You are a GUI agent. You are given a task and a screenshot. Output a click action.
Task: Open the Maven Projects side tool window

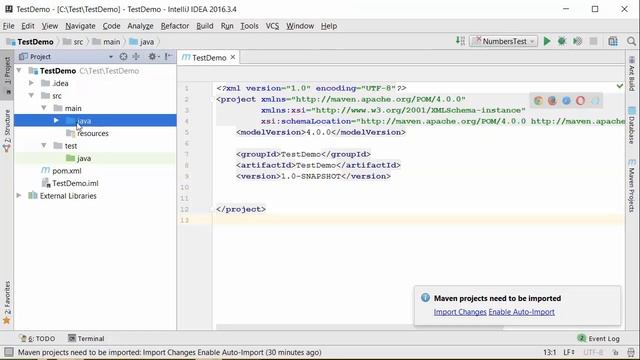pyautogui.click(x=632, y=185)
